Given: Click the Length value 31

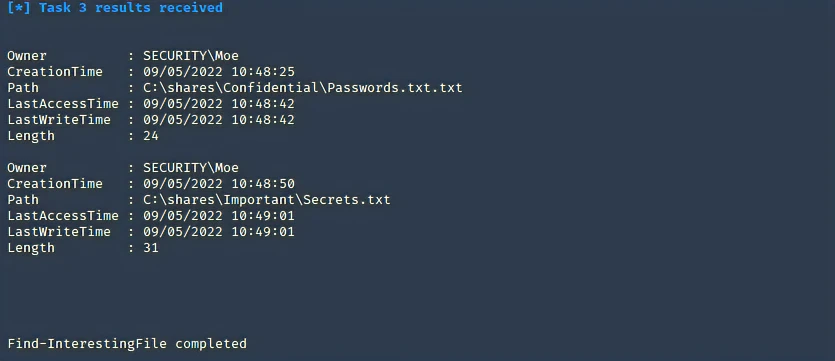Looking at the screenshot, I should (x=151, y=248).
